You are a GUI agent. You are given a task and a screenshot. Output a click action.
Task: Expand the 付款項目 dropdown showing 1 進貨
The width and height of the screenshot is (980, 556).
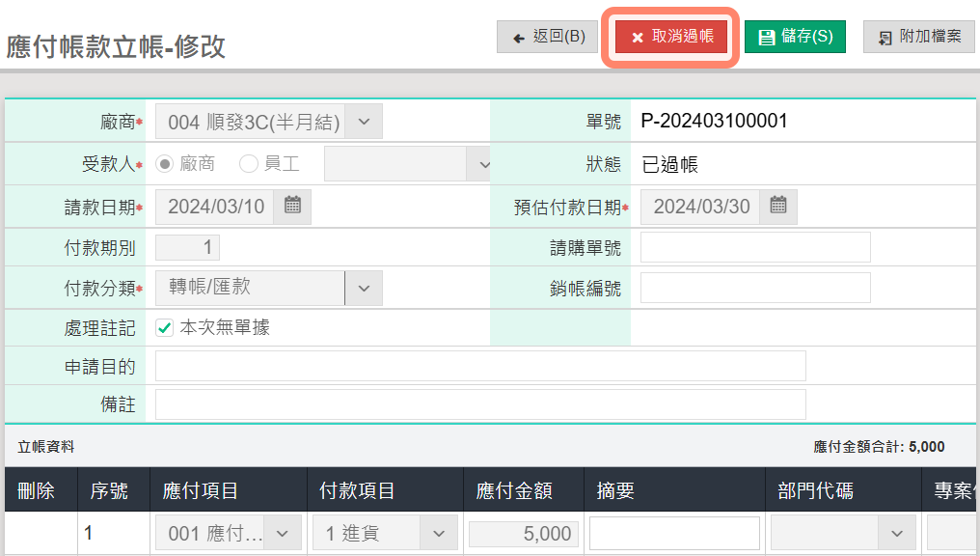439,533
